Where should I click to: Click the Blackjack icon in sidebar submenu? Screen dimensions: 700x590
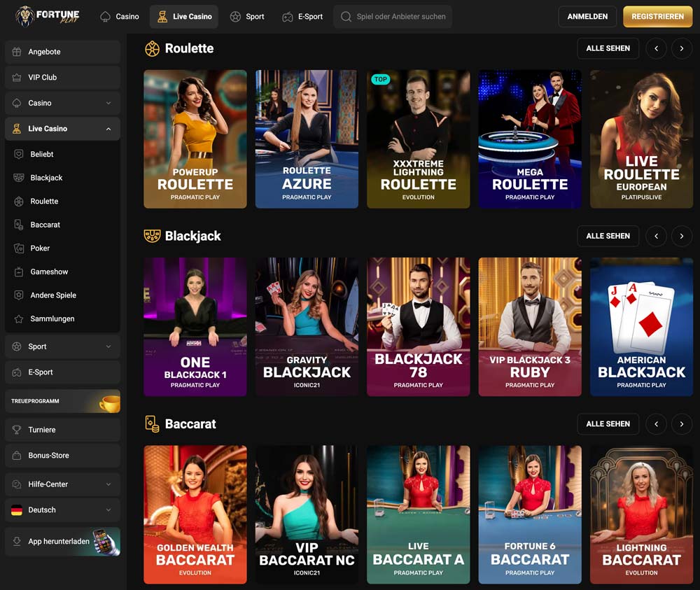(x=19, y=178)
